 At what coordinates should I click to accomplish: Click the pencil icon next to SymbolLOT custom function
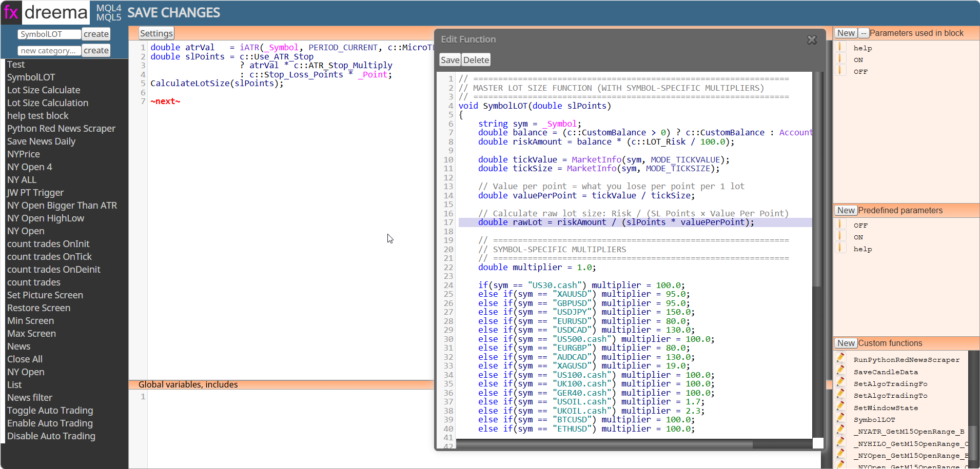pos(840,419)
